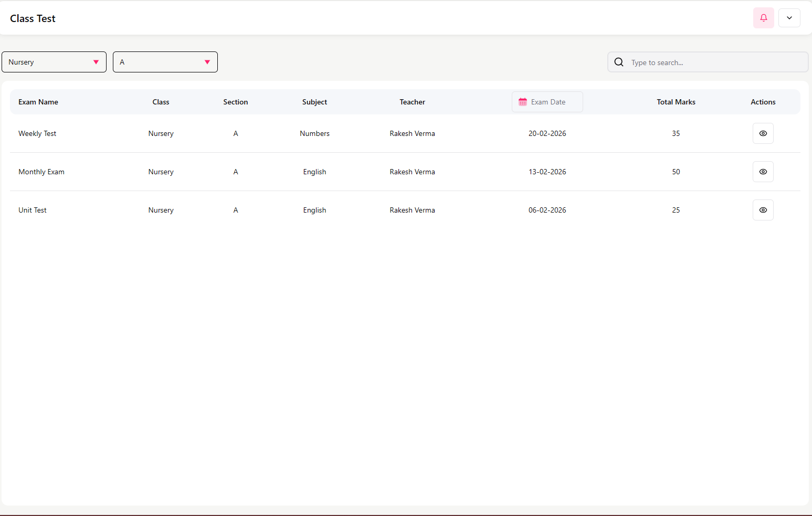
Task: Click the Unit Test exam name
Action: pyautogui.click(x=33, y=210)
